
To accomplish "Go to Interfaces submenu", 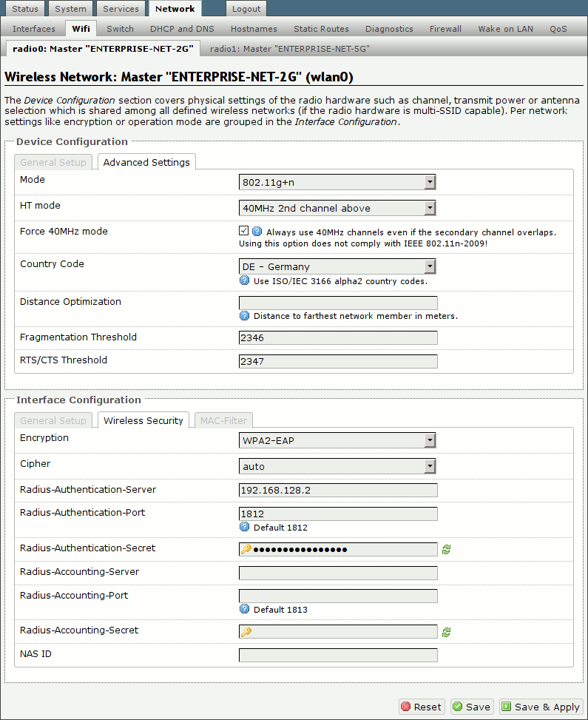I will coord(34,28).
